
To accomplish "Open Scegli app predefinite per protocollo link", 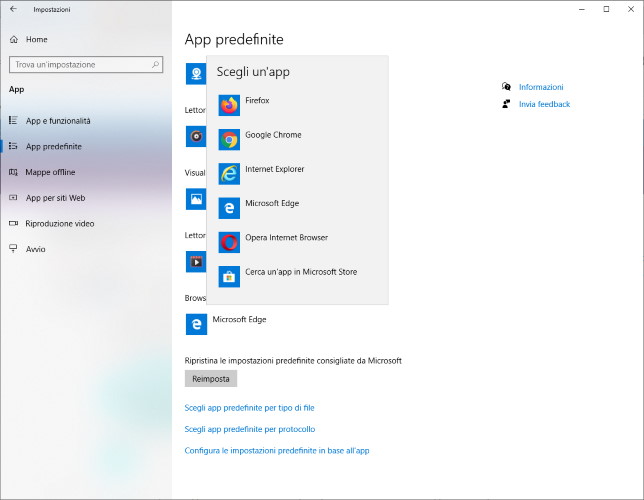I will 250,429.
